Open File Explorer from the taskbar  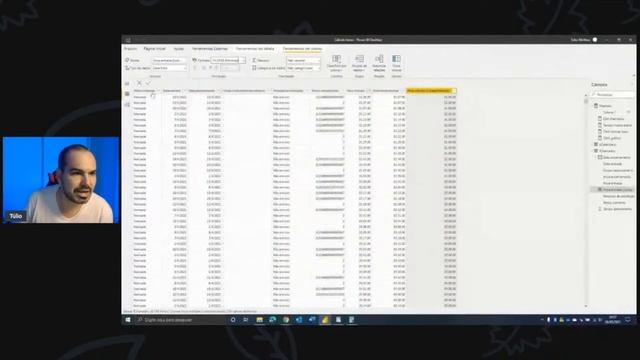coord(259,320)
